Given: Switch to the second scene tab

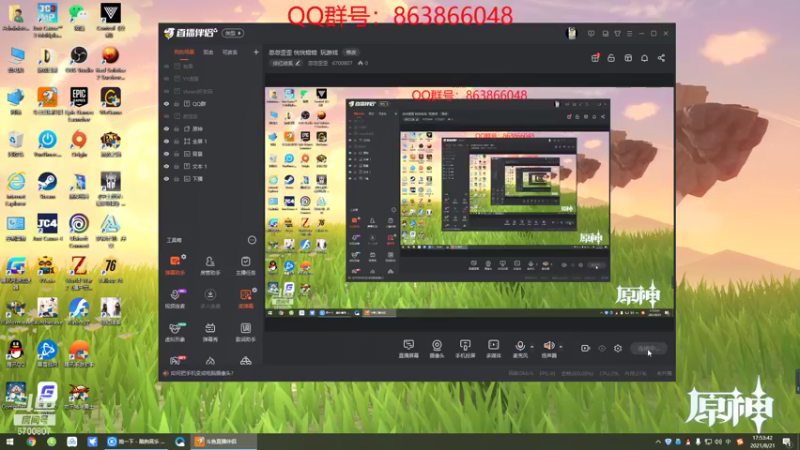Looking at the screenshot, I should pyautogui.click(x=208, y=52).
